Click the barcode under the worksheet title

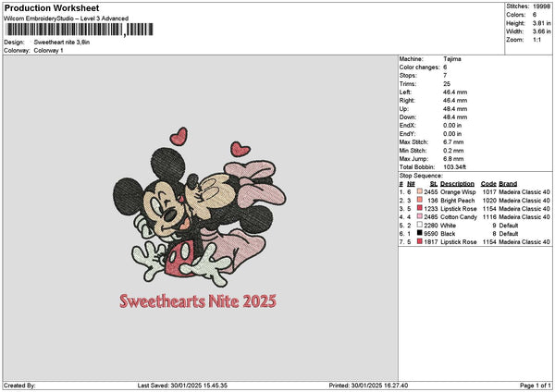pos(80,30)
